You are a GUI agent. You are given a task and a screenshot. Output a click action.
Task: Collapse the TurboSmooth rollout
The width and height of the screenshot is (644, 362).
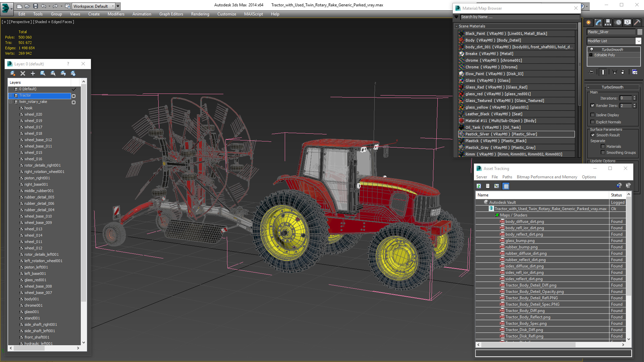click(x=588, y=87)
